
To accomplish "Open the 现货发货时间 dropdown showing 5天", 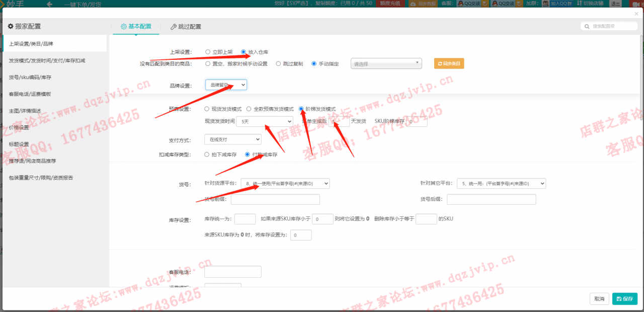I will (x=265, y=121).
